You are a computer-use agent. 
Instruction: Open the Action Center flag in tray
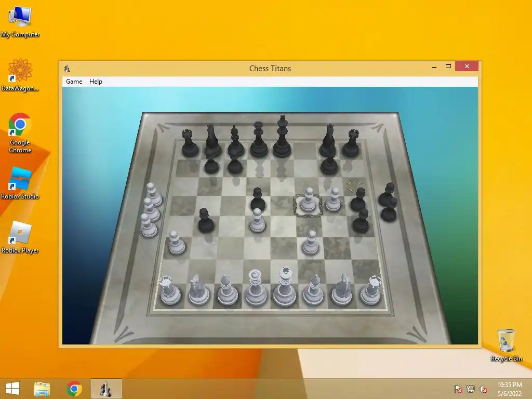click(x=458, y=389)
